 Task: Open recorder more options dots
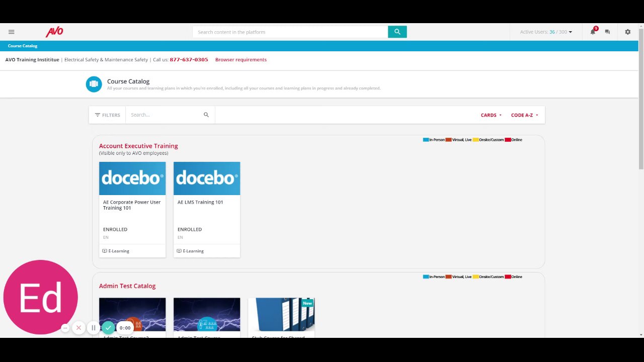pyautogui.click(x=65, y=328)
